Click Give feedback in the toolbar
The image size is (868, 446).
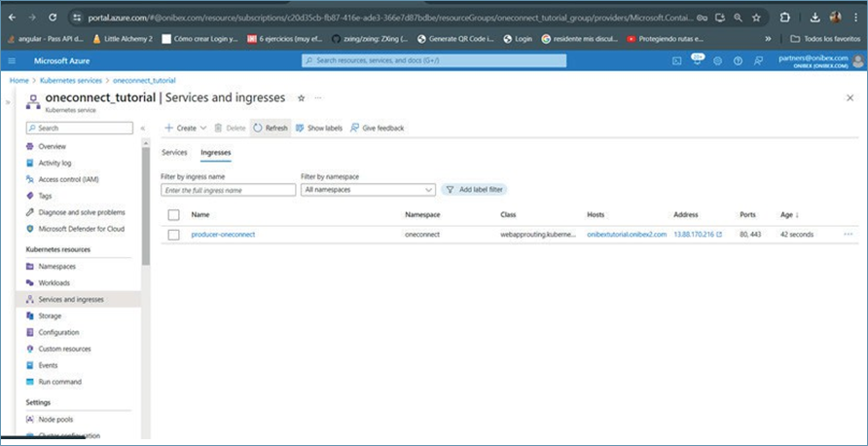coord(377,128)
